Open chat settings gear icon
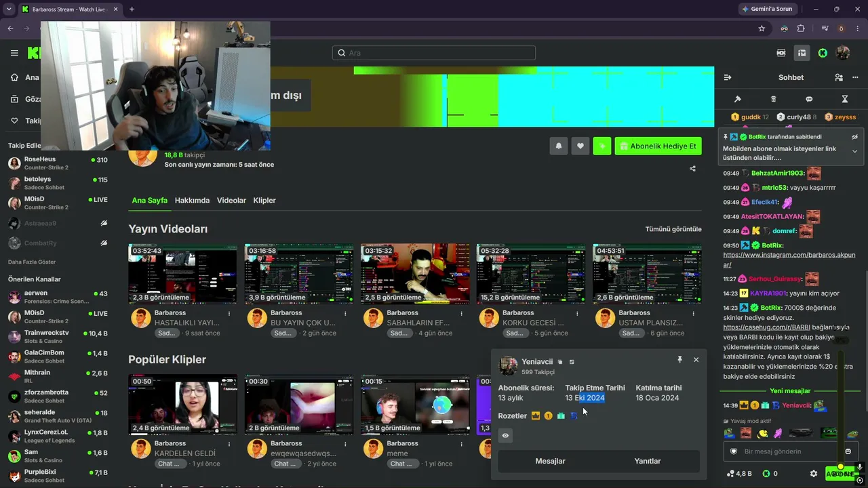Viewport: 868px width, 488px height. [814, 474]
